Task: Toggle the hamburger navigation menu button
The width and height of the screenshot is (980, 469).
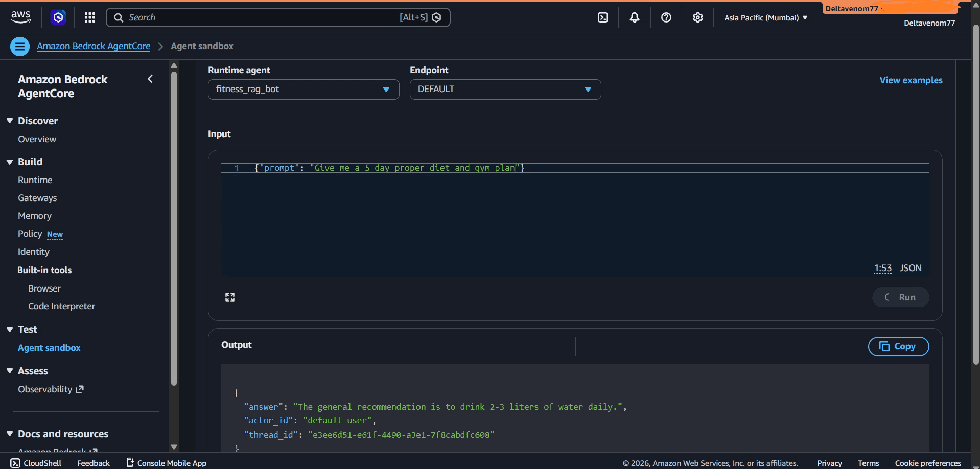Action: 19,47
